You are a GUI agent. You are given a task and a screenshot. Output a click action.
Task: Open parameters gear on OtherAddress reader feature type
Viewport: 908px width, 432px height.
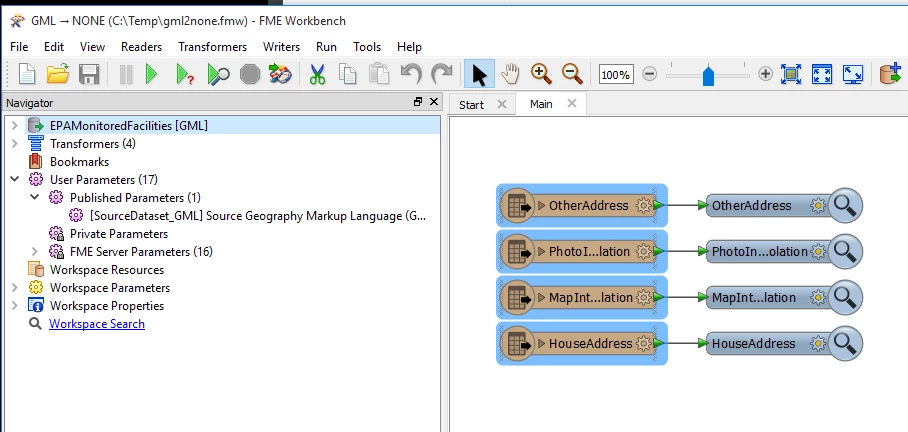pos(643,206)
